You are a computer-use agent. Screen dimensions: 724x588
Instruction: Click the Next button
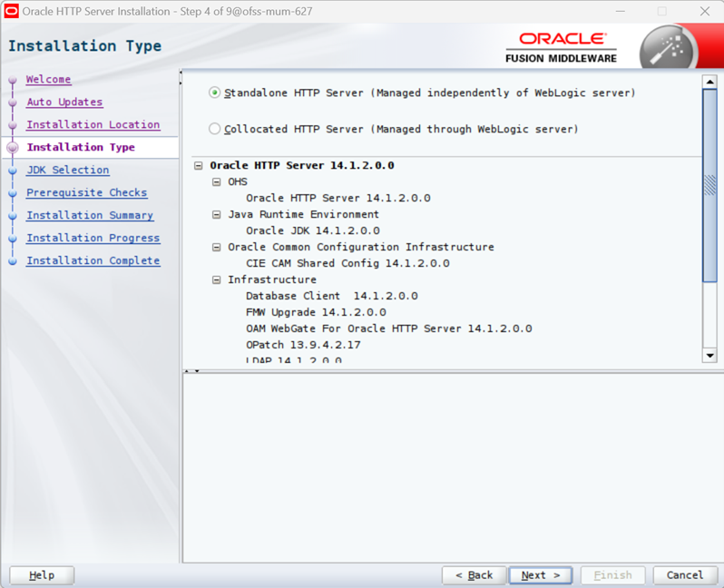[x=540, y=575]
